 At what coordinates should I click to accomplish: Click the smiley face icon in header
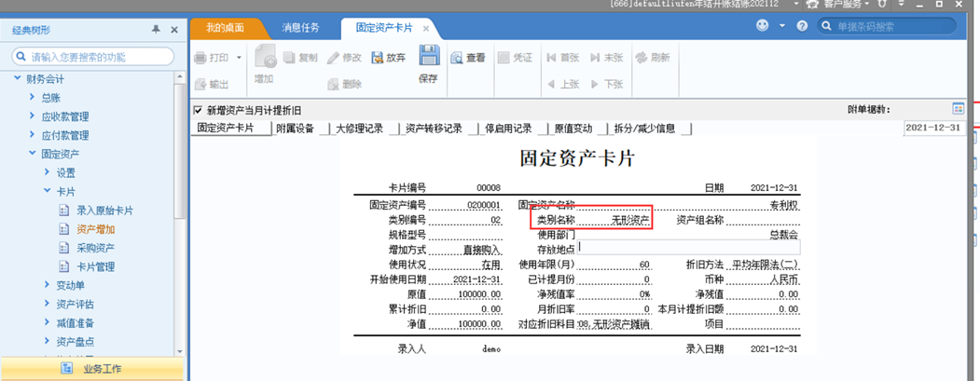762,25
